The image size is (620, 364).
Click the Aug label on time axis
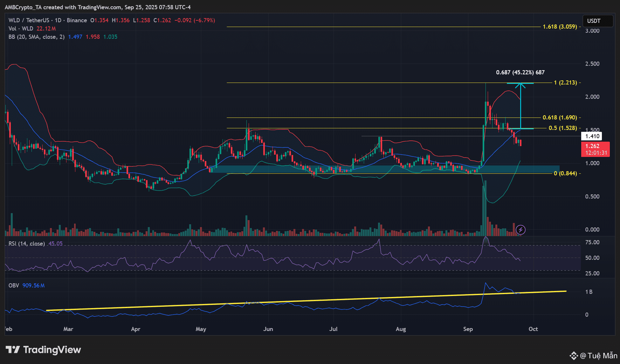pos(401,329)
